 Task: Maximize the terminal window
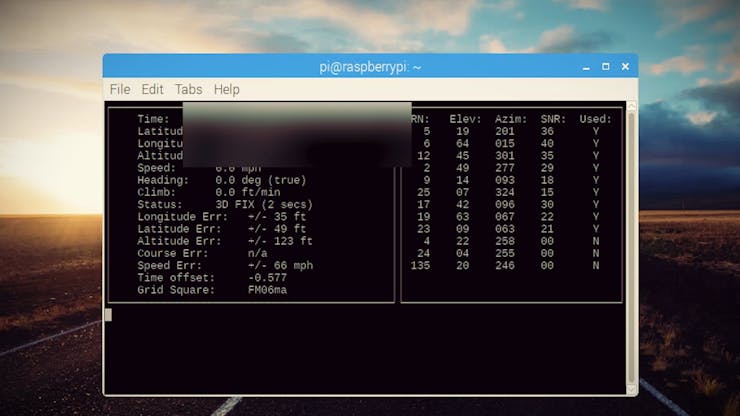click(605, 67)
